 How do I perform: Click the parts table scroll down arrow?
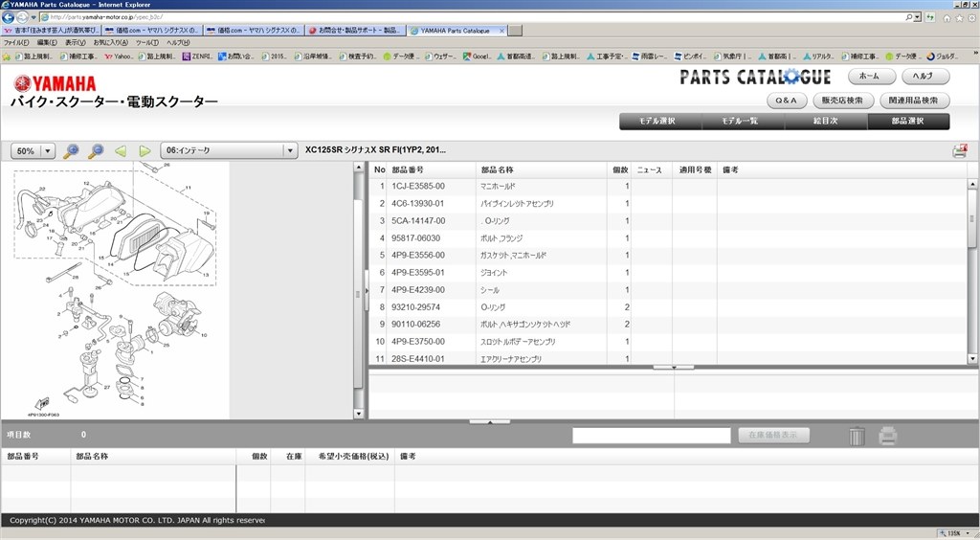tap(972, 359)
